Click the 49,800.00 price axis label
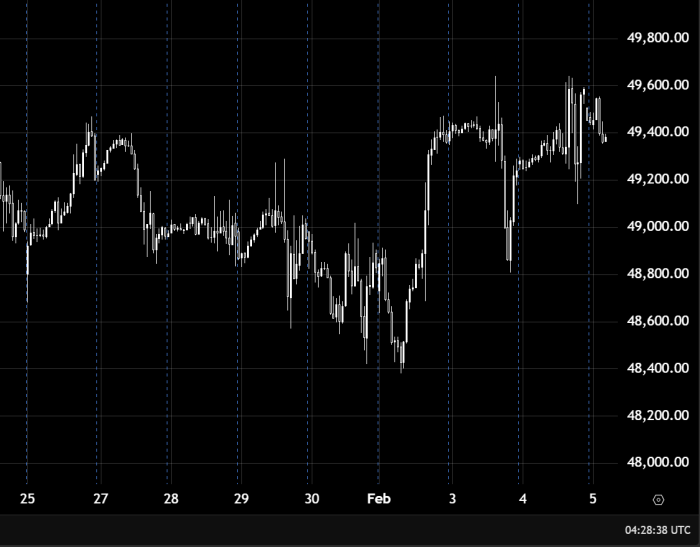Viewport: 700px width, 547px height. (x=657, y=38)
